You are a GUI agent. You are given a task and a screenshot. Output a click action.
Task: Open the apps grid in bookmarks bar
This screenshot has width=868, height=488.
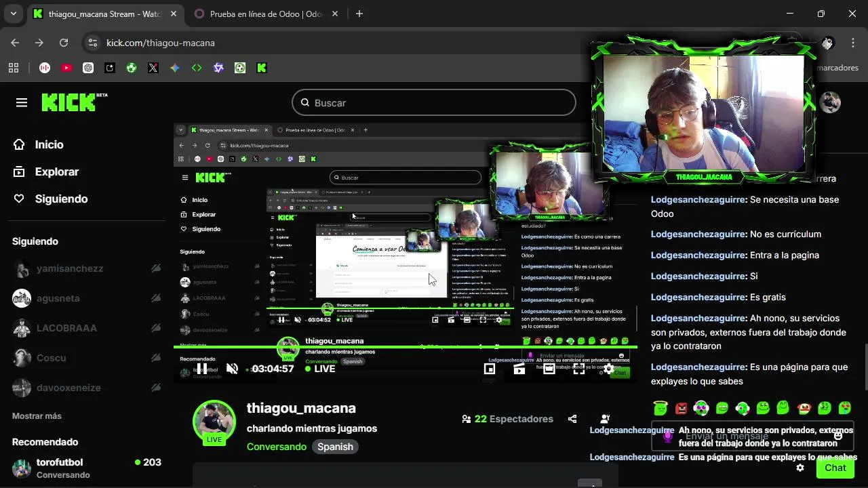pos(14,68)
